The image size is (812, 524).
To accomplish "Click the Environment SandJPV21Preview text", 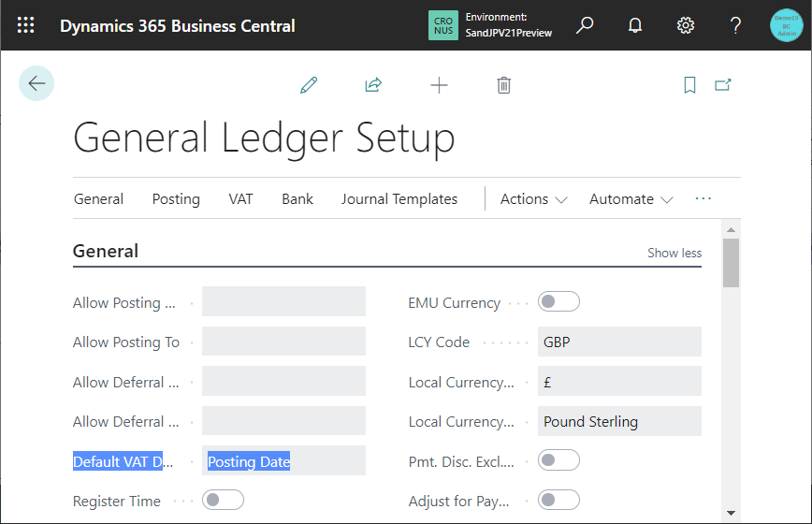I will (509, 25).
